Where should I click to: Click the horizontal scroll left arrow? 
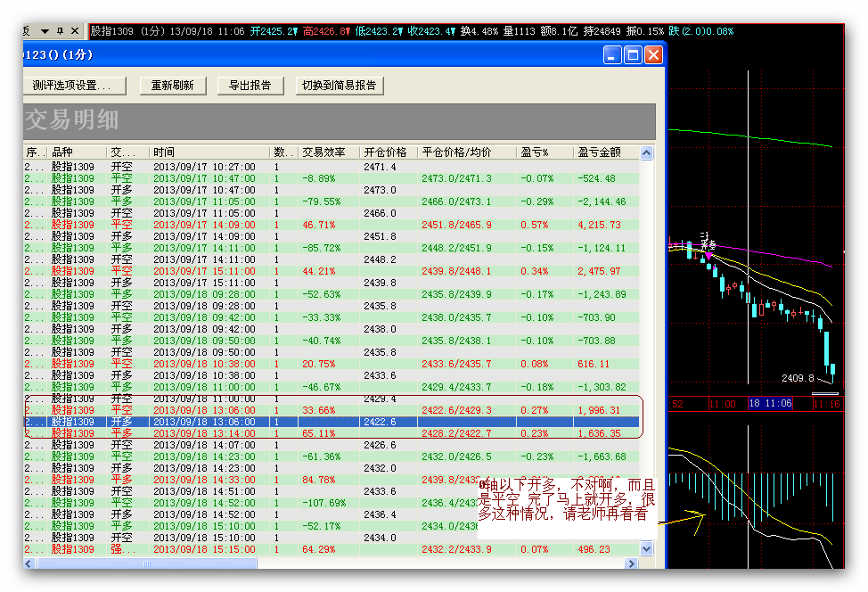click(x=29, y=563)
